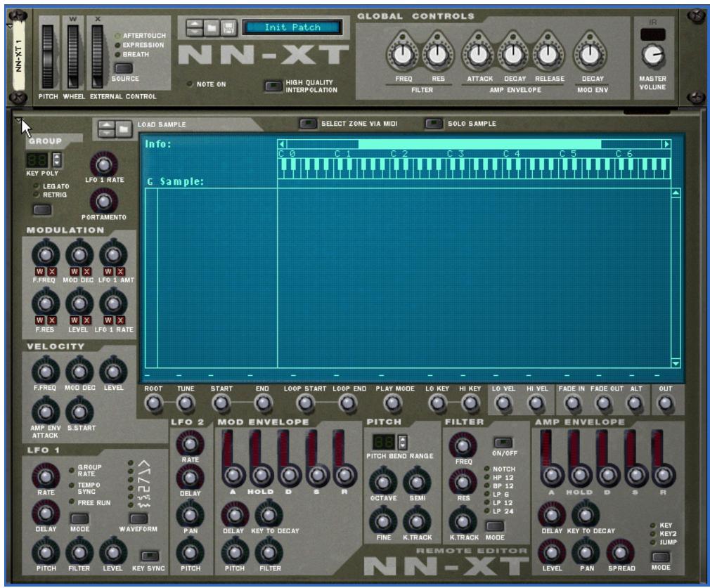Save the patch using the floppy disk icon
This screenshot has height=588, width=710.
(228, 27)
